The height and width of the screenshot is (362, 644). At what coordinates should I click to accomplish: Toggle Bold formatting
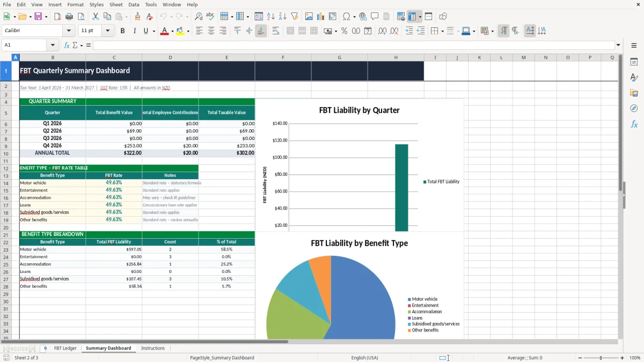[122, 31]
